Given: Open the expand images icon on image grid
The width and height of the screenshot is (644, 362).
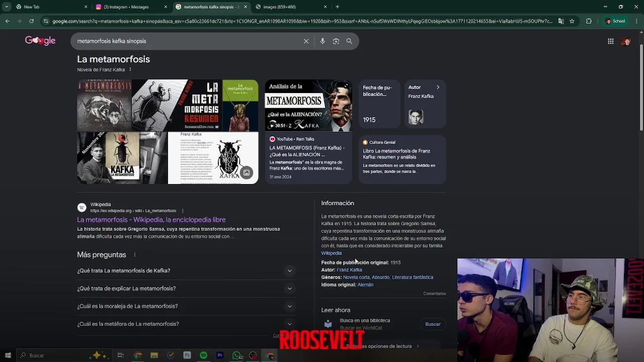Looking at the screenshot, I should 247,172.
